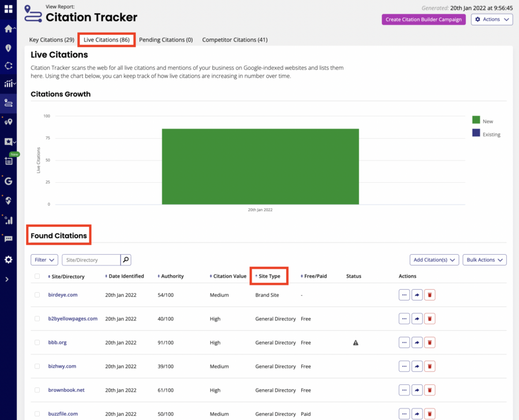
Task: Click the forward arrow action for bizhwy.com
Action: [417, 366]
